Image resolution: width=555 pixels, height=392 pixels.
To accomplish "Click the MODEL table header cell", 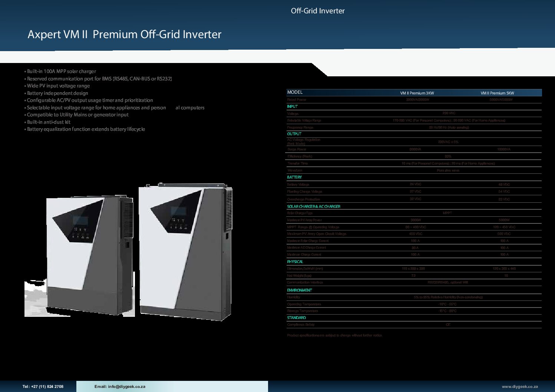I will pos(295,92).
